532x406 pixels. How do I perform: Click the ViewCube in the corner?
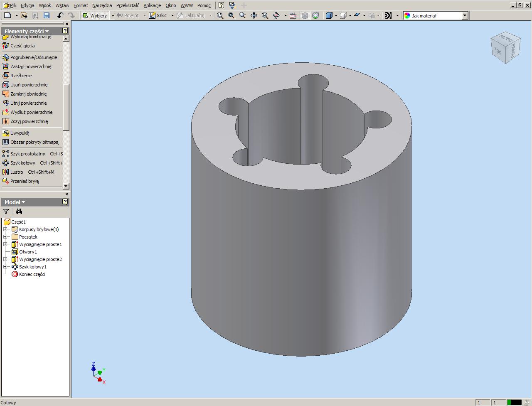(x=505, y=47)
